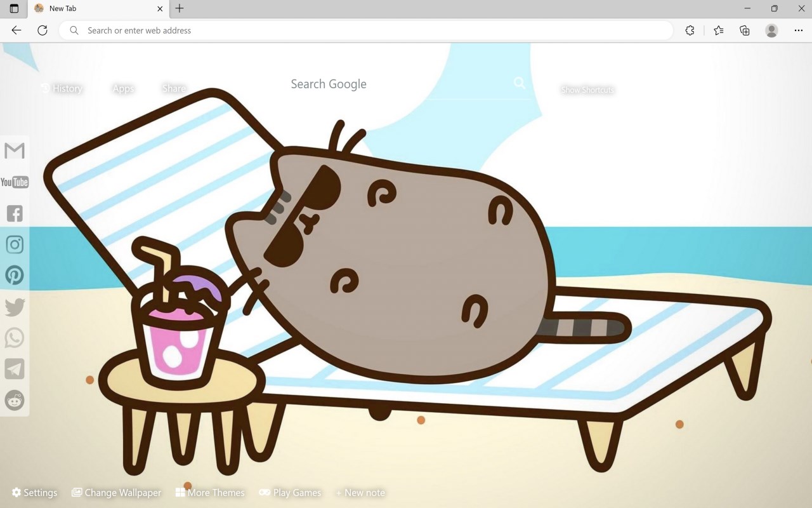Click the Share link
This screenshot has height=508, width=812.
(x=174, y=88)
